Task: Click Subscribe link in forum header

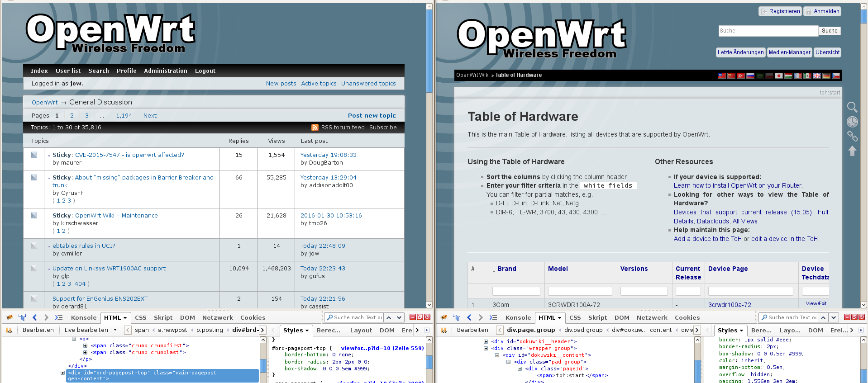Action: (383, 128)
